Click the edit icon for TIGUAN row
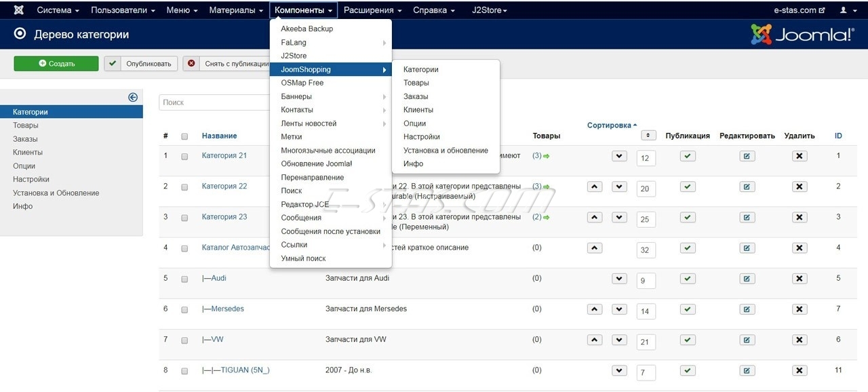 tap(747, 370)
